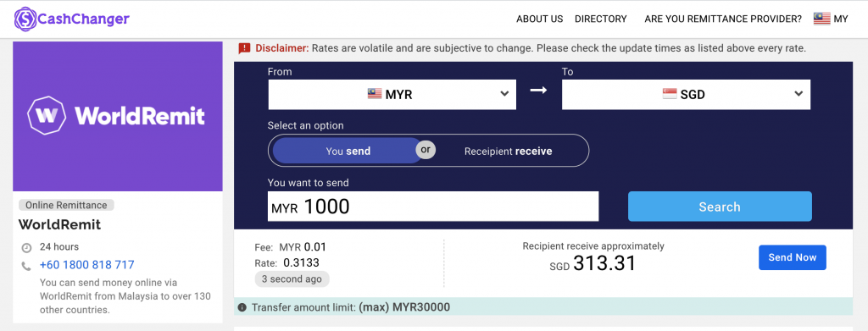
Task: Switch to Recipient receive option
Action: pos(509,151)
